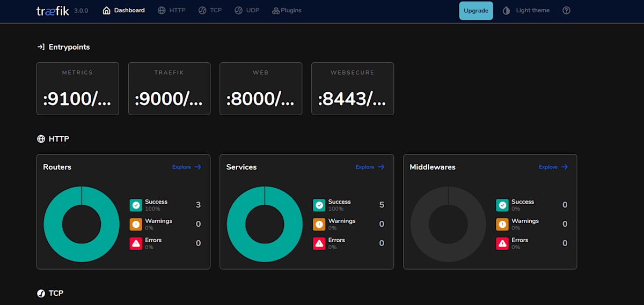Image resolution: width=644 pixels, height=305 pixels.
Task: Click the Services card title
Action: pos(241,167)
